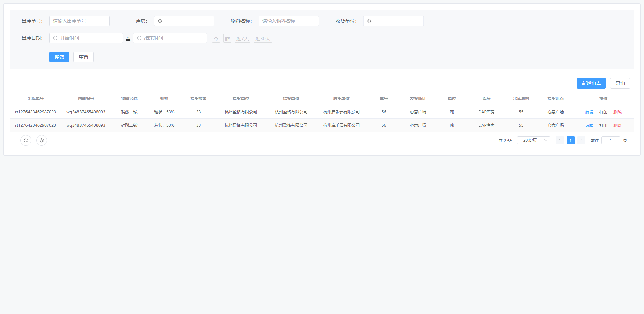Click DAP库房 in the first row

[487, 112]
